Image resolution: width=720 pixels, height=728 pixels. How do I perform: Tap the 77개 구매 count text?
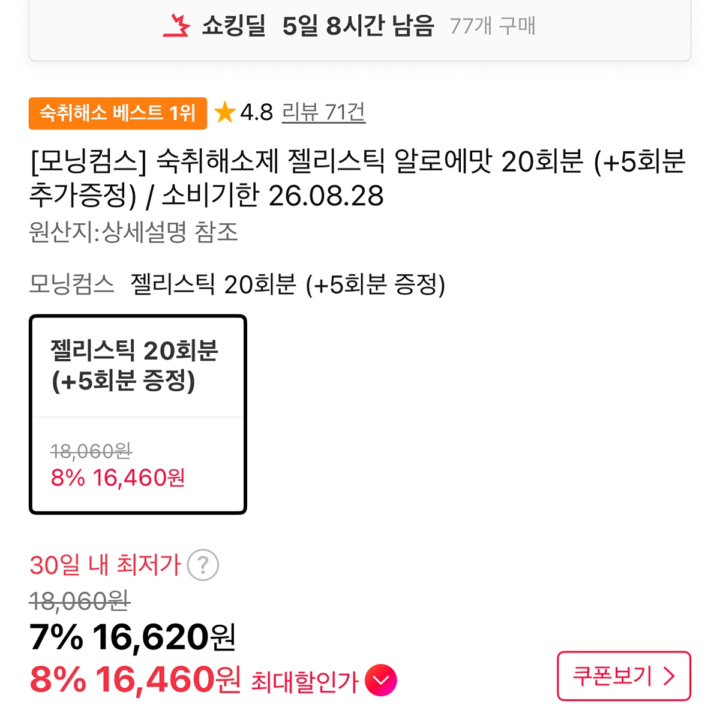click(x=493, y=26)
